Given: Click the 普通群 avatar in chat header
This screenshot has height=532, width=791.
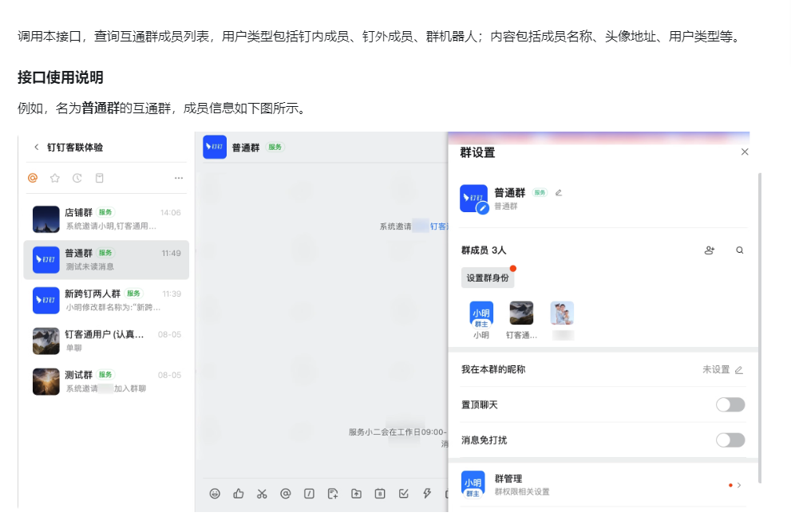Looking at the screenshot, I should [215, 147].
